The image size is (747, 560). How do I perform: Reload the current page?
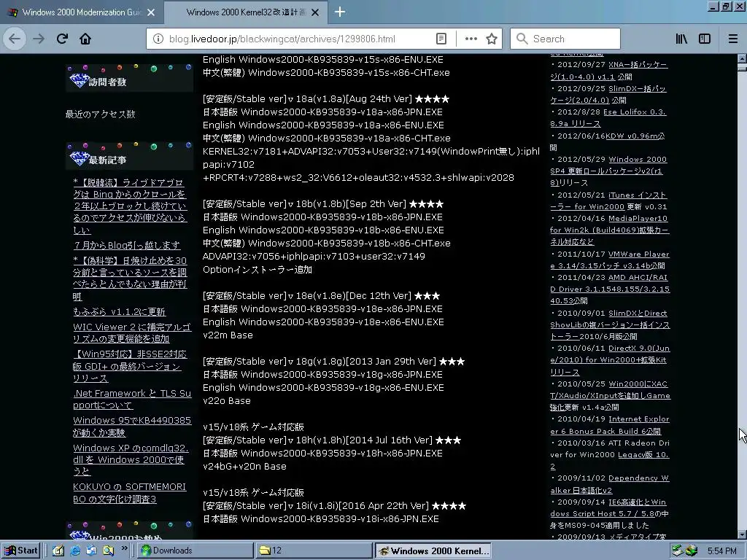62,39
